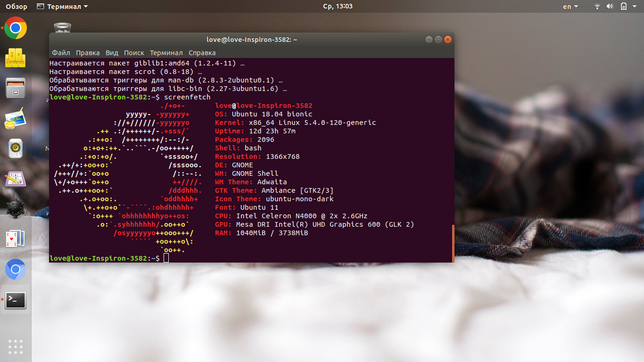Open the Chromium browser dock icon
The width and height of the screenshot is (644, 362).
[16, 269]
